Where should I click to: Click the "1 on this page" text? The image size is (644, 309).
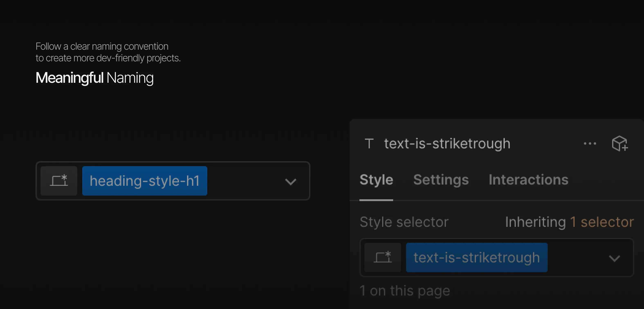(x=405, y=291)
